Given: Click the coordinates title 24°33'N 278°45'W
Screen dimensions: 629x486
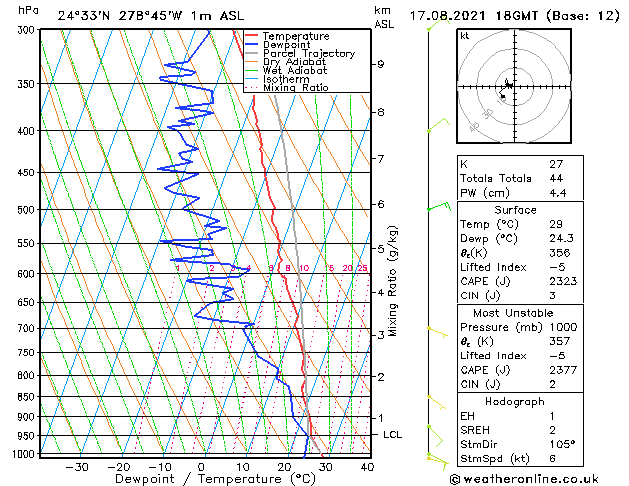Looking at the screenshot, I should pos(120,16).
